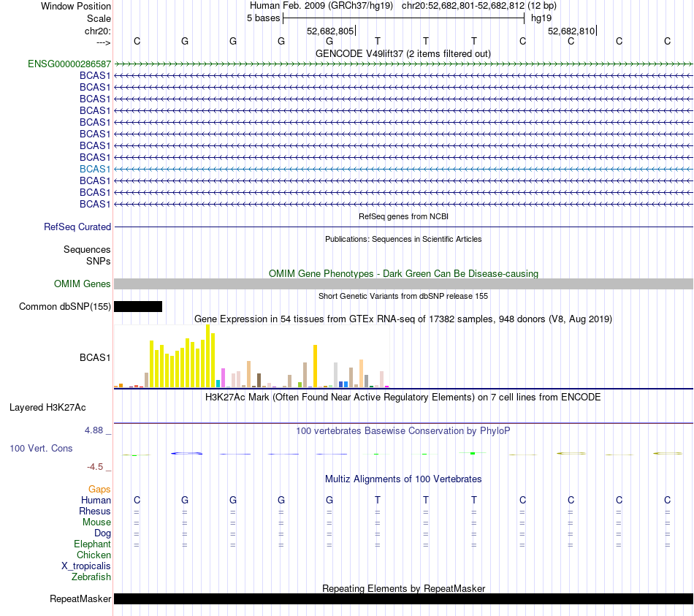Click the 52,682,810 position marker
The height and width of the screenshot is (616, 694).
click(572, 31)
